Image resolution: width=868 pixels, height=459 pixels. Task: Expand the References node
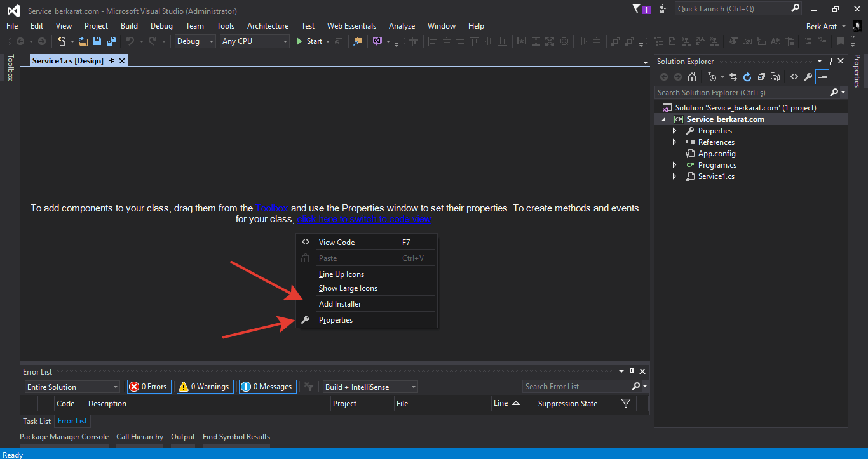(x=675, y=142)
